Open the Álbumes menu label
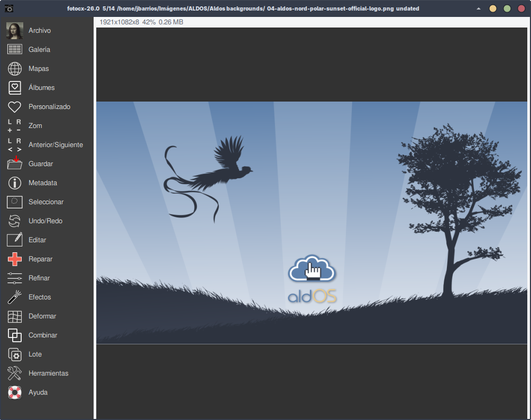 (42, 87)
